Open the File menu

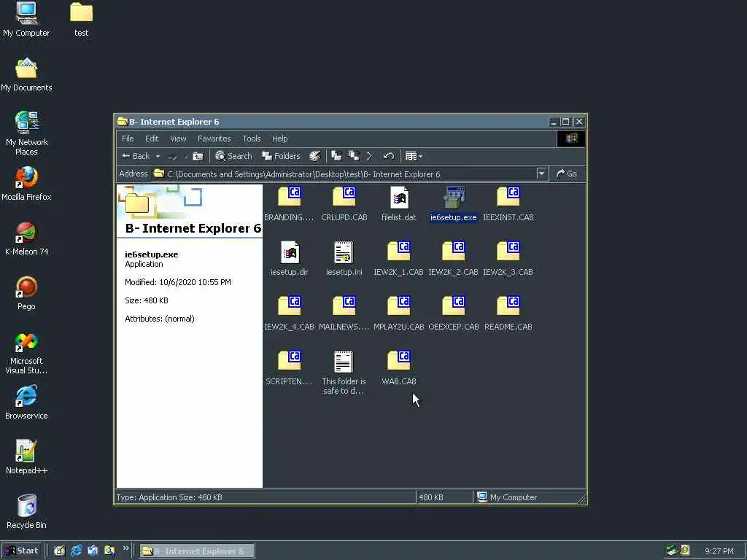point(128,139)
